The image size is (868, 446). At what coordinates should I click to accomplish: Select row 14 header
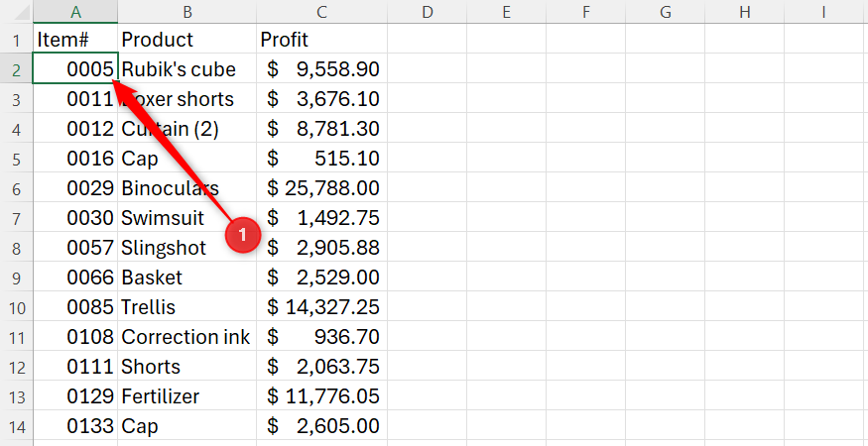pyautogui.click(x=17, y=426)
